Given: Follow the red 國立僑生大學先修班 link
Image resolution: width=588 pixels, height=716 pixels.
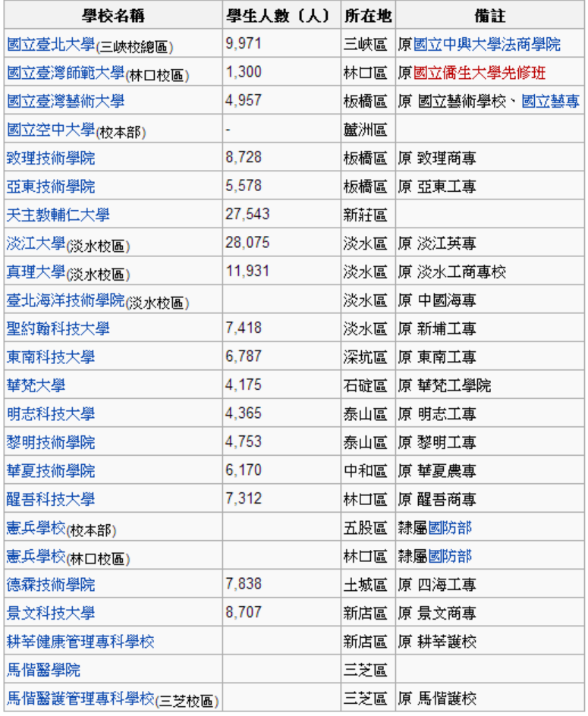Looking at the screenshot, I should tap(480, 73).
